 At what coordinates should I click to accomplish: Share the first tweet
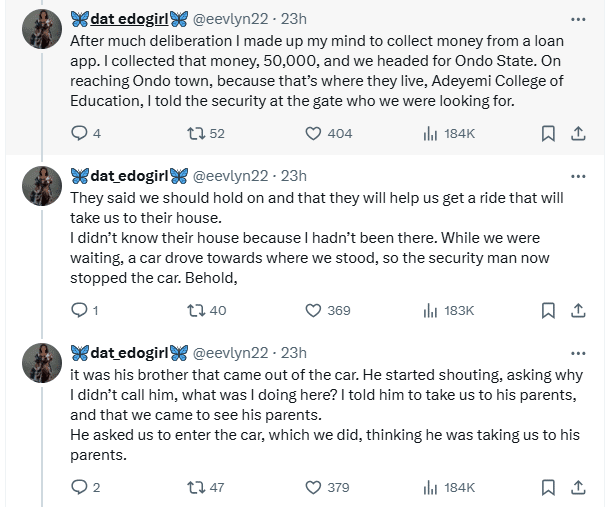point(578,133)
